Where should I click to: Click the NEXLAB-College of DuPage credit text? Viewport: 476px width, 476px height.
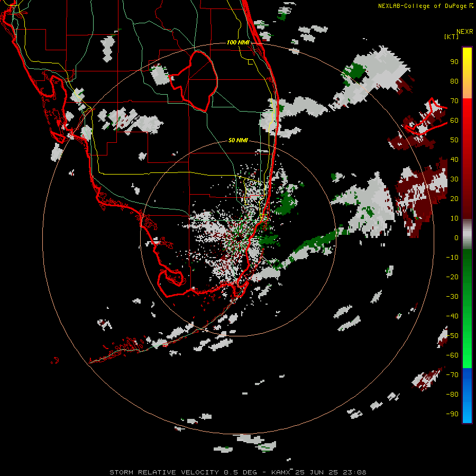click(422, 6)
